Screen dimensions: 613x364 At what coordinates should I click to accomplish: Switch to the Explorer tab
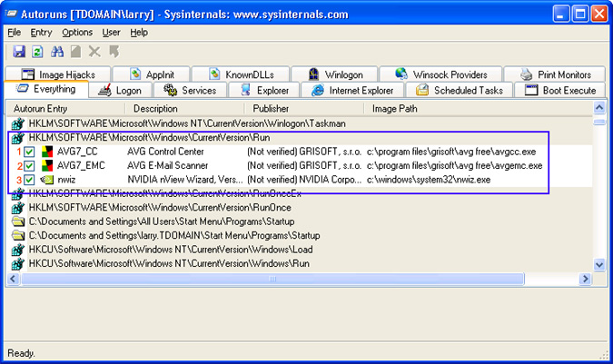pyautogui.click(x=264, y=90)
